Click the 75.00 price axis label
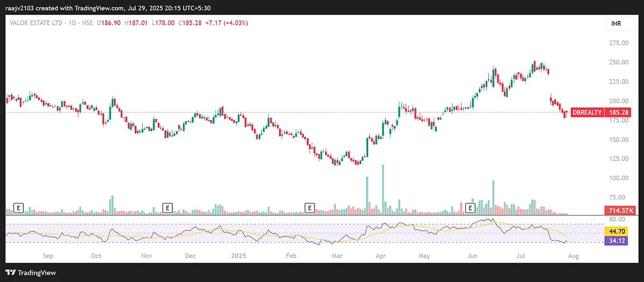The width and height of the screenshot is (644, 282). coord(617,197)
